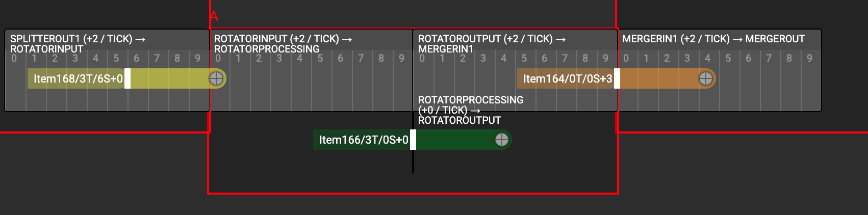Click the crosshair icon on Item168 bar
The width and height of the screenshot is (868, 215).
coord(216,78)
